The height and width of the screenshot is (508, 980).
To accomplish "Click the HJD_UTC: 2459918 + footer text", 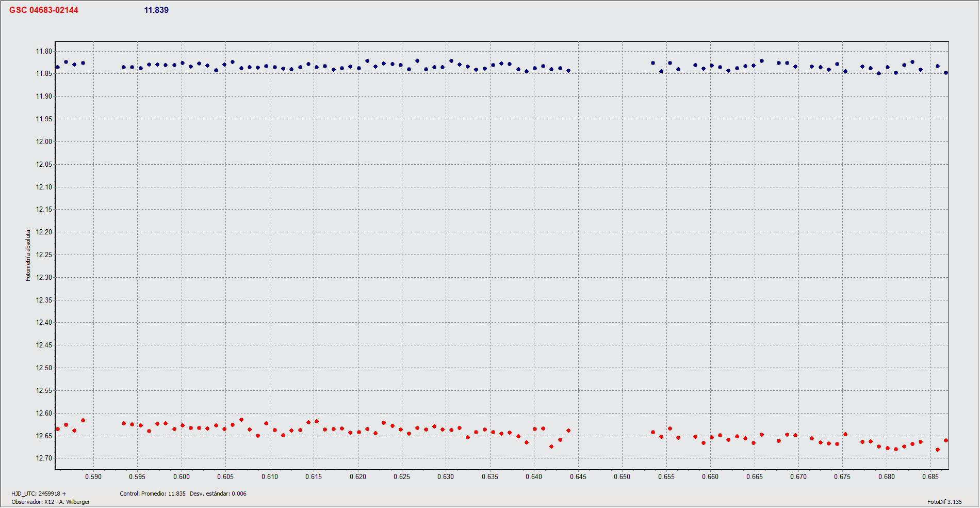I will pyautogui.click(x=39, y=494).
